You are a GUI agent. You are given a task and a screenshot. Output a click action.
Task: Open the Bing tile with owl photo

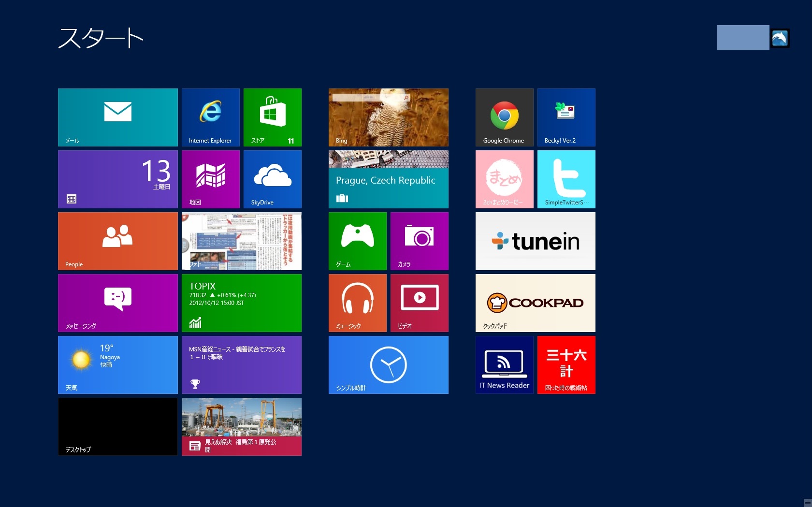[389, 117]
